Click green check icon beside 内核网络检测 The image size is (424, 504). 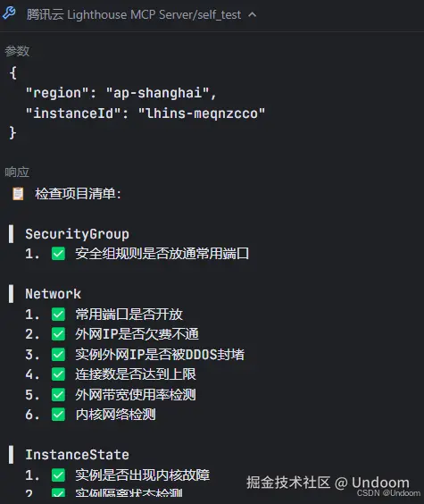click(58, 415)
